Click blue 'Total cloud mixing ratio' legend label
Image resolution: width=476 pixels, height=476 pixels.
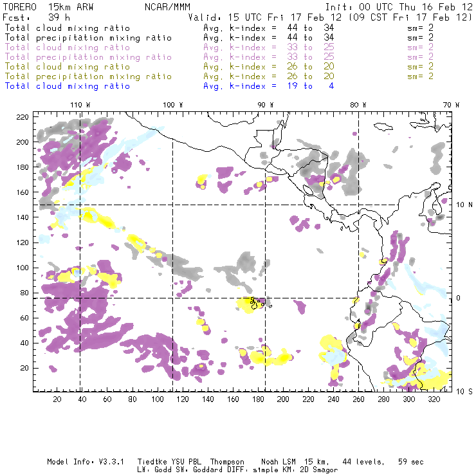(x=68, y=86)
